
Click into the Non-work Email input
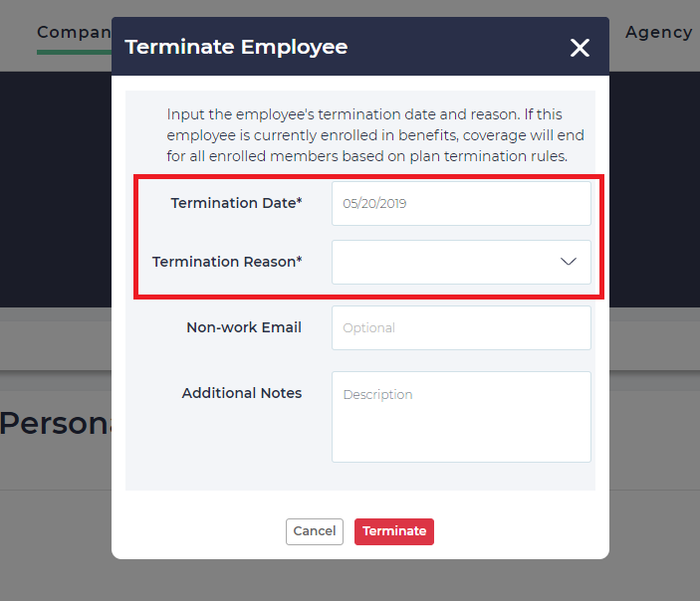460,327
